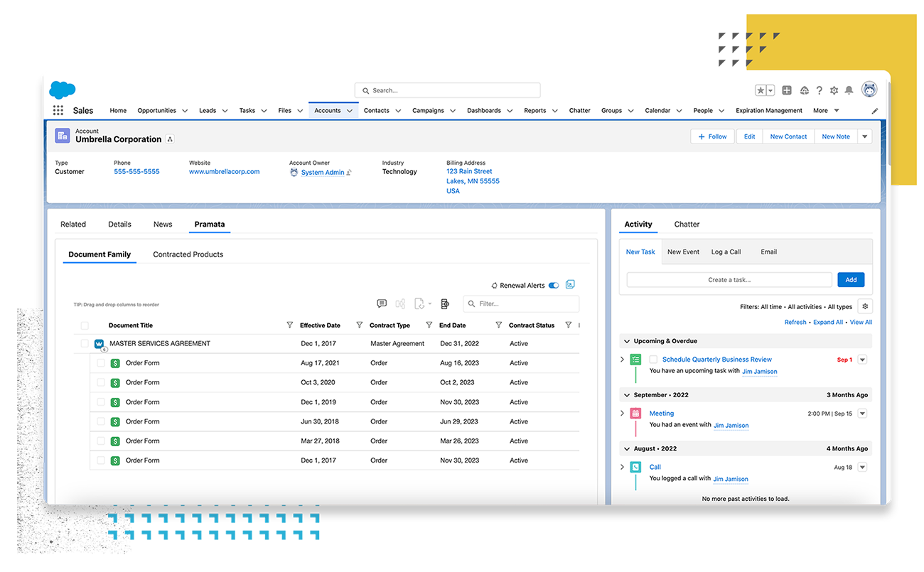Switch to the Related tab
The height and width of the screenshot is (572, 924).
pos(73,225)
